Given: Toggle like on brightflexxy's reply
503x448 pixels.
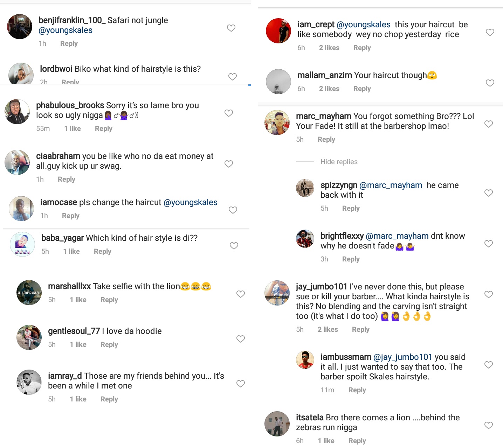Looking at the screenshot, I should coord(489,244).
